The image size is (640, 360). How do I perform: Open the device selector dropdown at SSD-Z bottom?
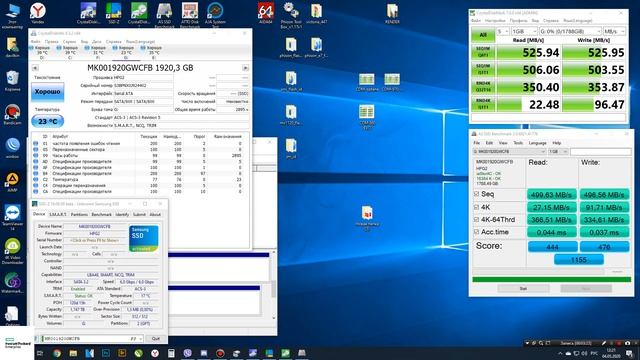point(93,338)
